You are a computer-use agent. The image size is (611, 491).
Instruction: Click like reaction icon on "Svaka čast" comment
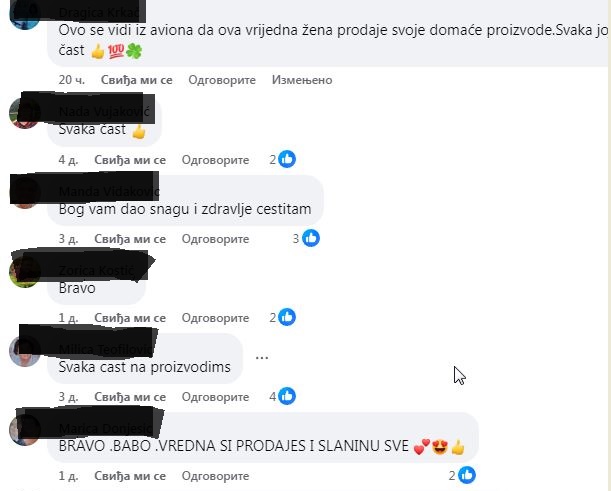click(287, 159)
